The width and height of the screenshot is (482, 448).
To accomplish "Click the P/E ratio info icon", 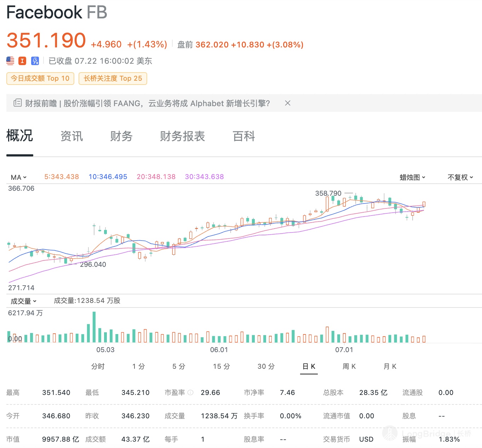I will (x=190, y=392).
